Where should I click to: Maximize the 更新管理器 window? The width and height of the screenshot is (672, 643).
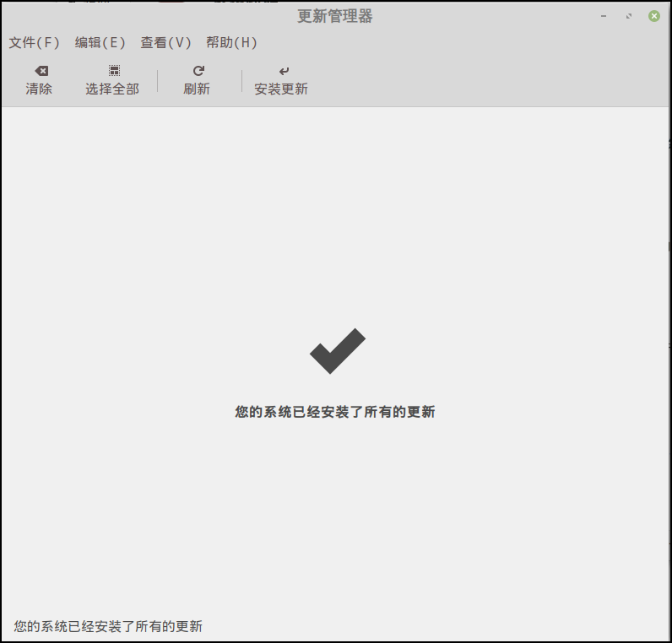(x=629, y=16)
